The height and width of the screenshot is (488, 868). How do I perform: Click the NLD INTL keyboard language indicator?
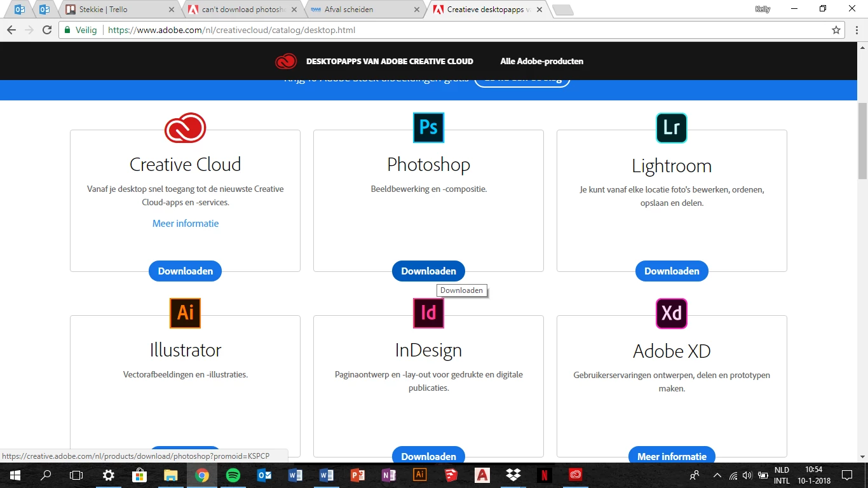(782, 475)
